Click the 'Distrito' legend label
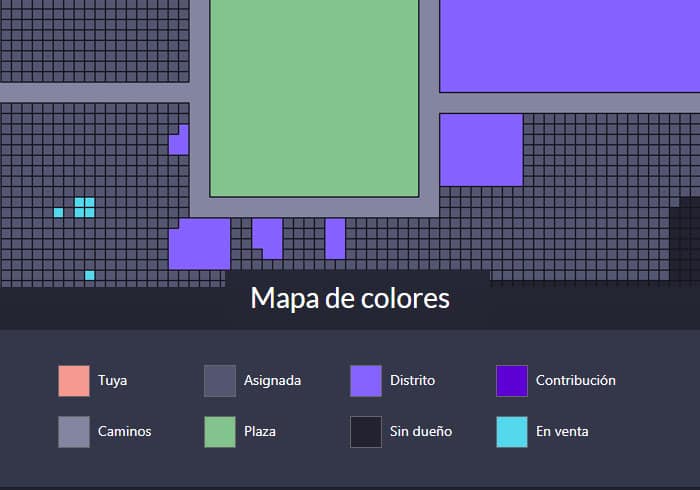Image resolution: width=700 pixels, height=490 pixels. (x=412, y=380)
